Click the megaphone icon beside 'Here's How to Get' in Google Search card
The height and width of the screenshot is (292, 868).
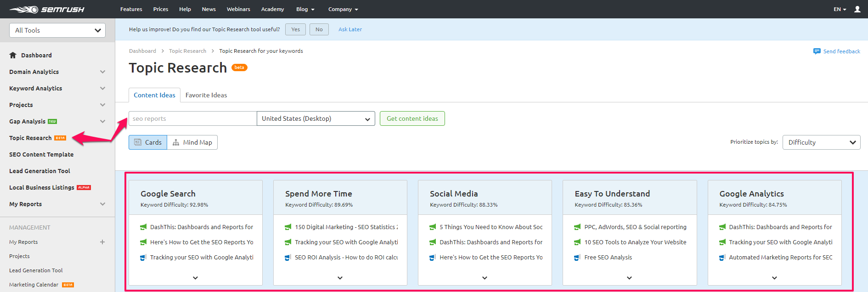[143, 242]
